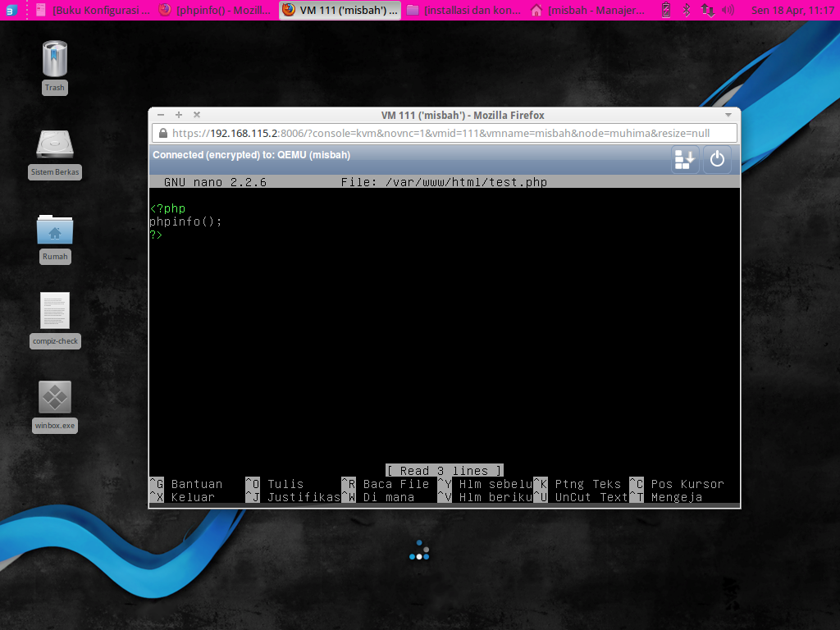
Task: Select the winbox.exe desktop icon
Action: (55, 397)
